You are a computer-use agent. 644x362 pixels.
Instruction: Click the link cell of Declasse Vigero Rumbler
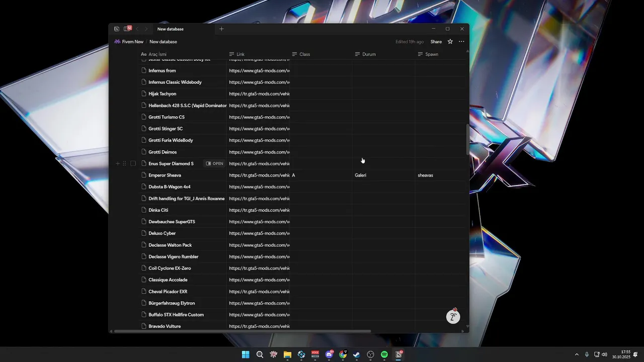coord(258,257)
